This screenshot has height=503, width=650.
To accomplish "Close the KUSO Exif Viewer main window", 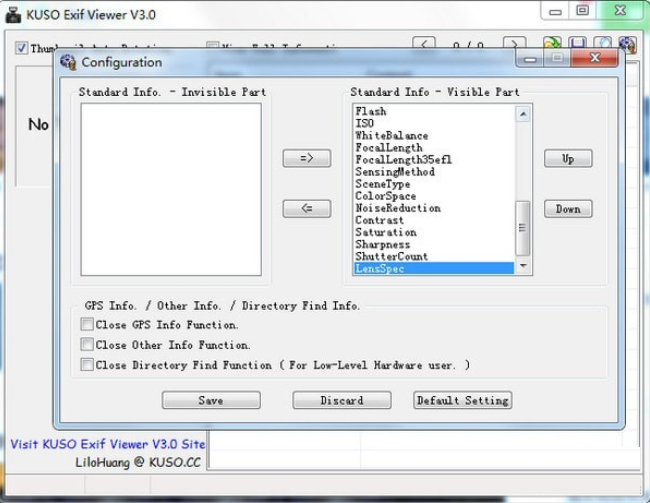I will point(621,11).
